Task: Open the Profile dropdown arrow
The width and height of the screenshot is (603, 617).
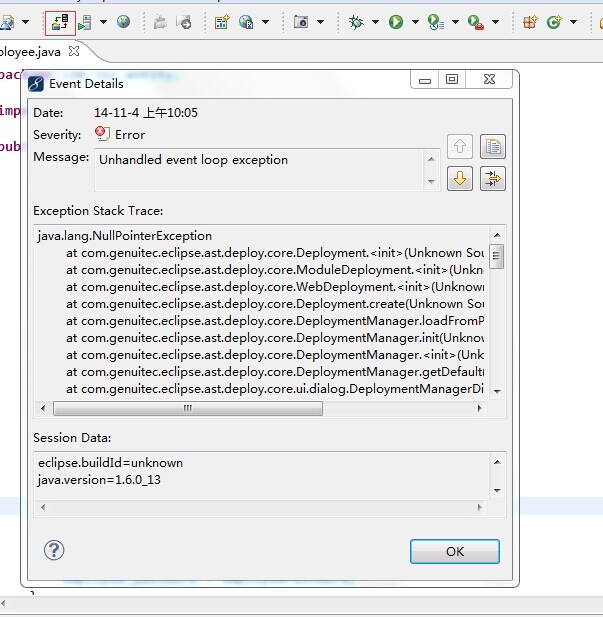Action: coord(455,22)
